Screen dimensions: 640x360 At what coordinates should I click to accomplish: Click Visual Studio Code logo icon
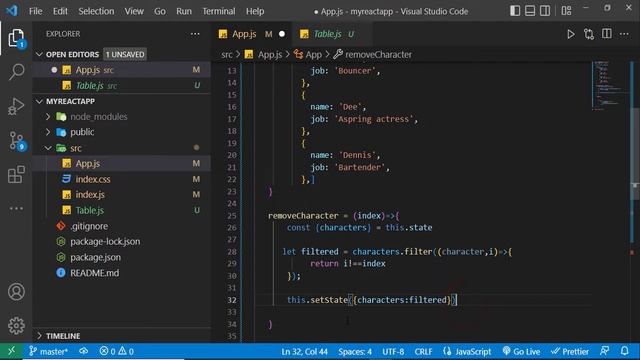click(x=12, y=11)
